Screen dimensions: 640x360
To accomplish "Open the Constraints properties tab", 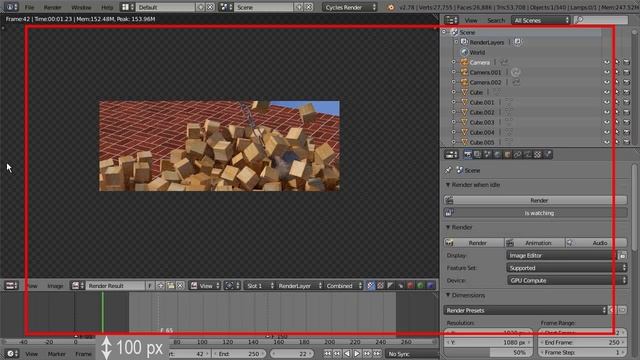I will (x=518, y=155).
